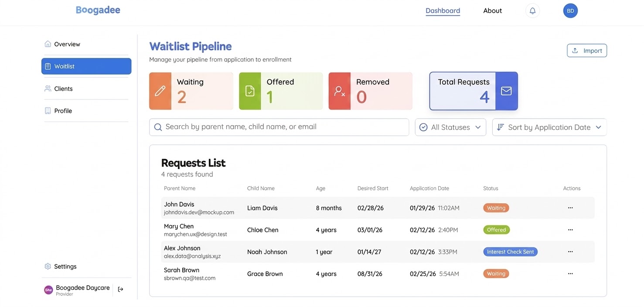Image resolution: width=644 pixels, height=307 pixels.
Task: Open actions menu for John Davis
Action: point(570,208)
